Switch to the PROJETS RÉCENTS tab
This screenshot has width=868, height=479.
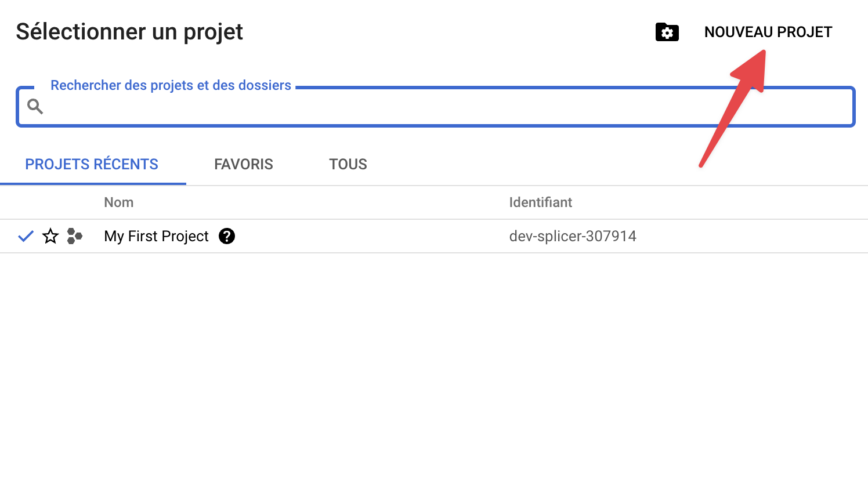click(92, 164)
